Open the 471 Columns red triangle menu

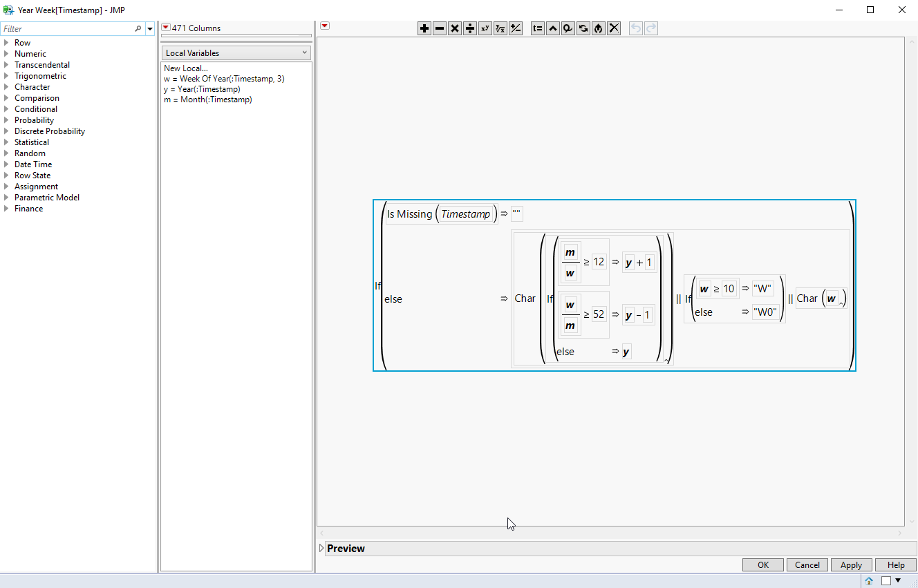[165, 26]
